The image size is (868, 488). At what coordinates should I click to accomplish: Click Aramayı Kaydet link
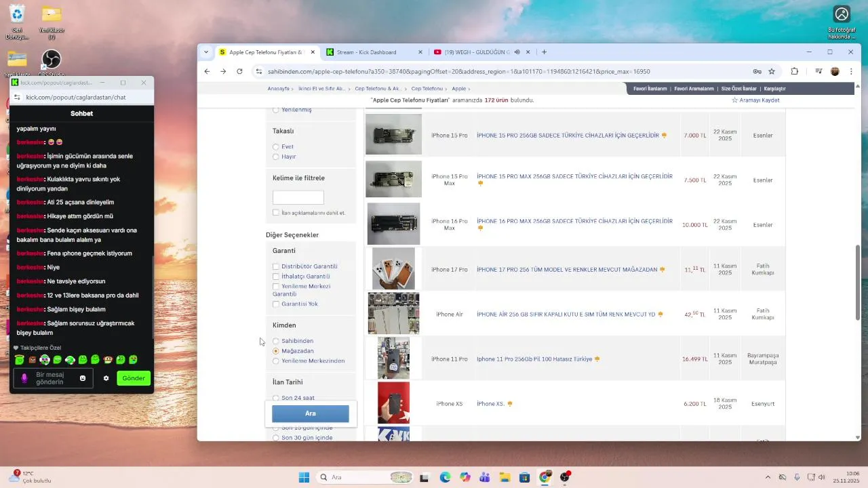pyautogui.click(x=755, y=100)
